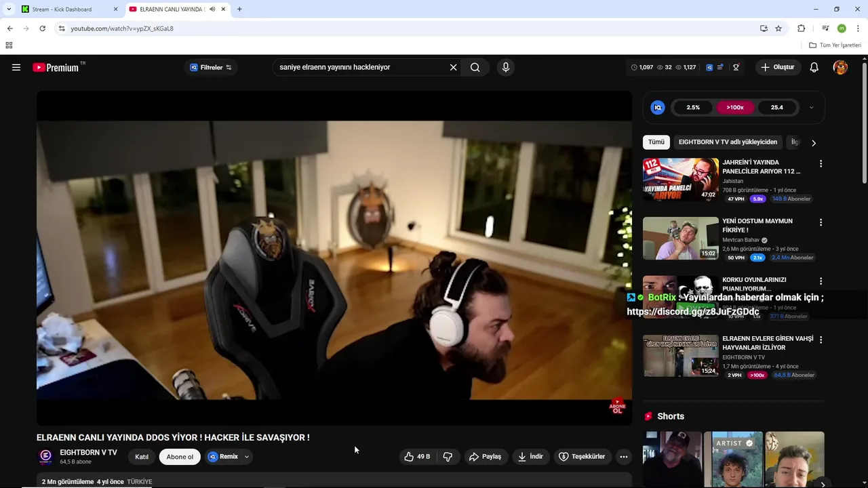Open options for ELRAENN EVLERE GİREN video

pos(821,340)
